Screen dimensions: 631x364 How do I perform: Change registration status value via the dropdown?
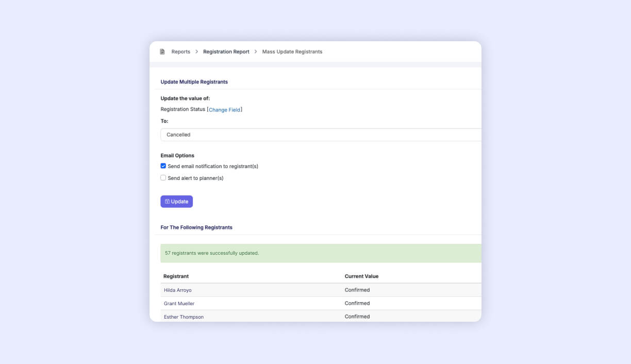[320, 135]
